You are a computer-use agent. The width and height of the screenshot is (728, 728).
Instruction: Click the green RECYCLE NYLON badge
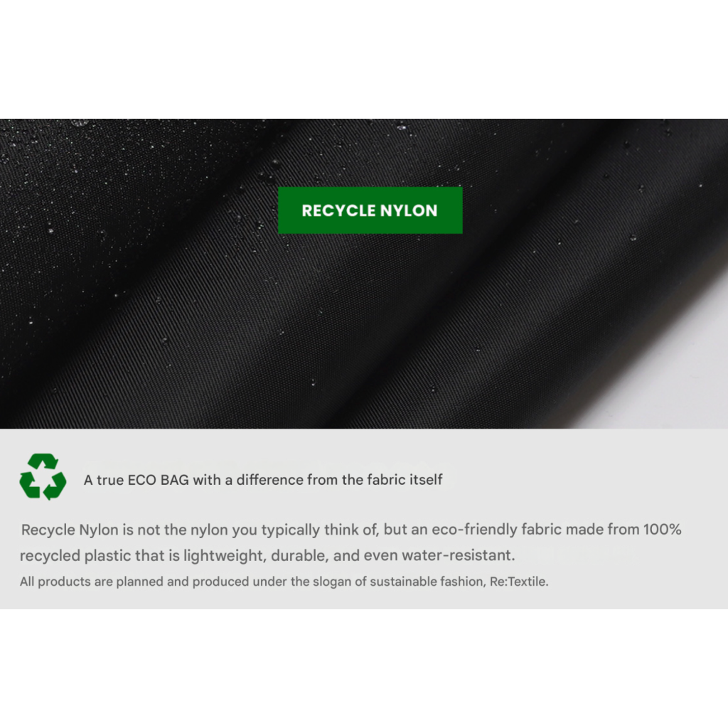coord(370,210)
